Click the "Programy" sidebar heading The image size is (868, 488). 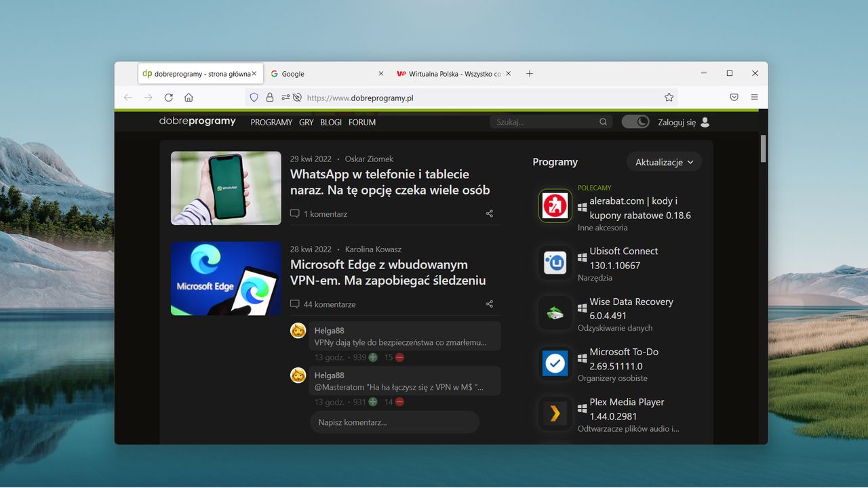pos(555,162)
